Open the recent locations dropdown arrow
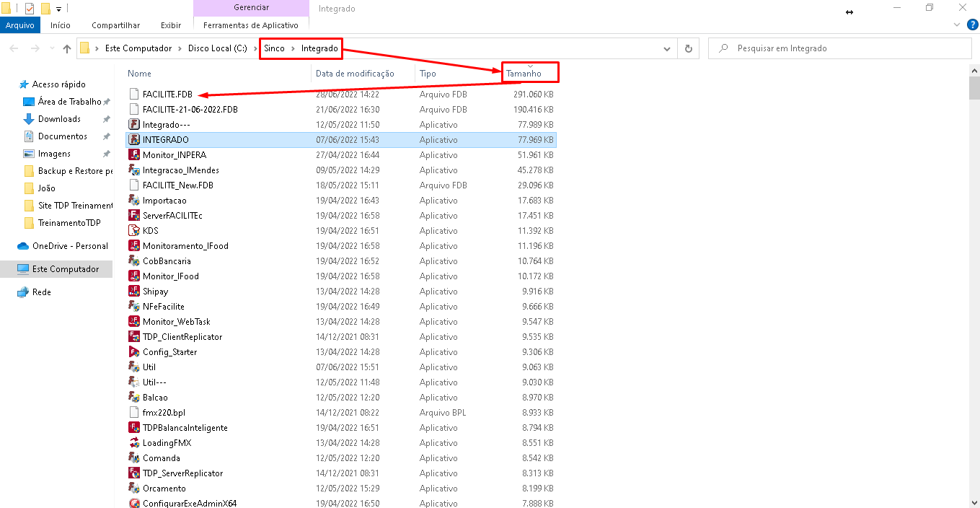 [x=52, y=48]
